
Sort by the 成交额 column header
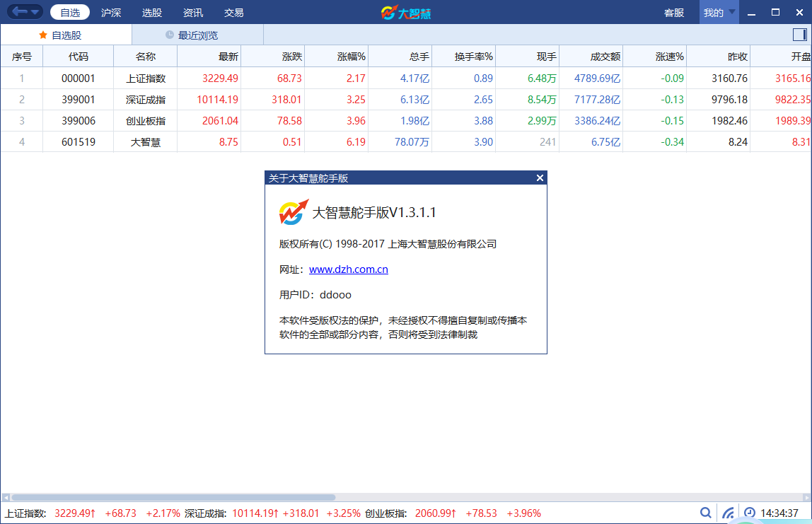(x=591, y=57)
